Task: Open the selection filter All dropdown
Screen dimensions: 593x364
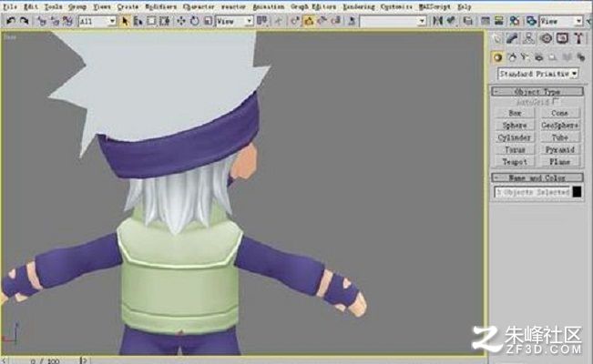Action: [x=97, y=21]
